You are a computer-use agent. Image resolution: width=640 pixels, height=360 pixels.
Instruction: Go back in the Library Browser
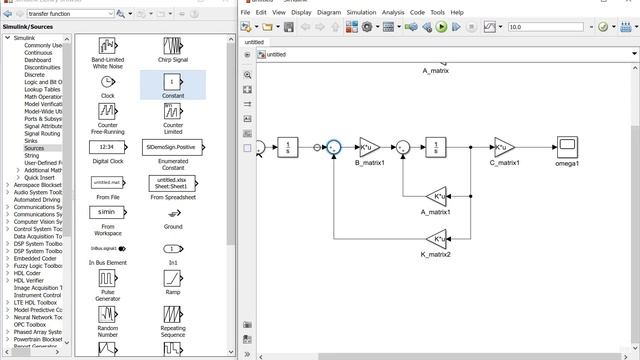(7, 14)
